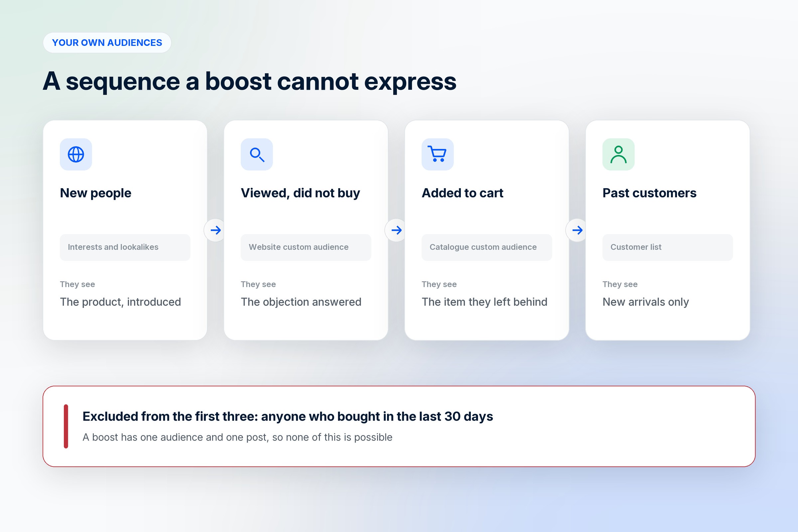This screenshot has width=798, height=532.
Task: Click 'They see' label in Added to cart card
Action: (439, 284)
